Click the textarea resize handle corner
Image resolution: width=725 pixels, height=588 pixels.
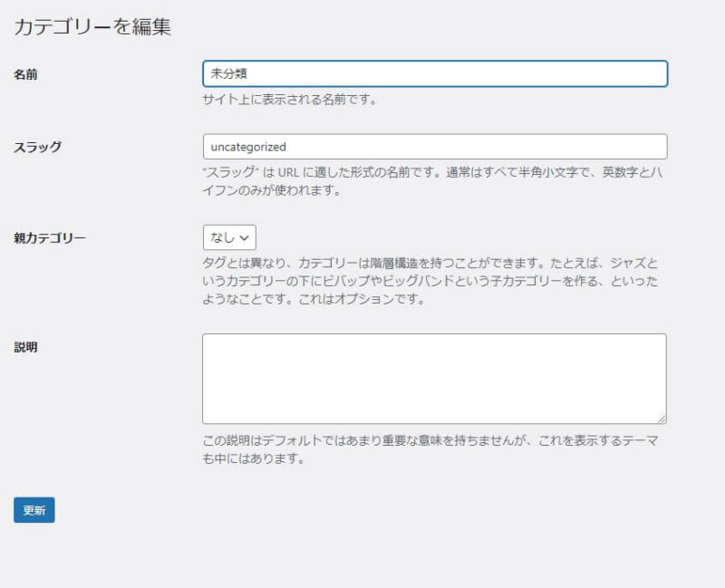tap(662, 419)
